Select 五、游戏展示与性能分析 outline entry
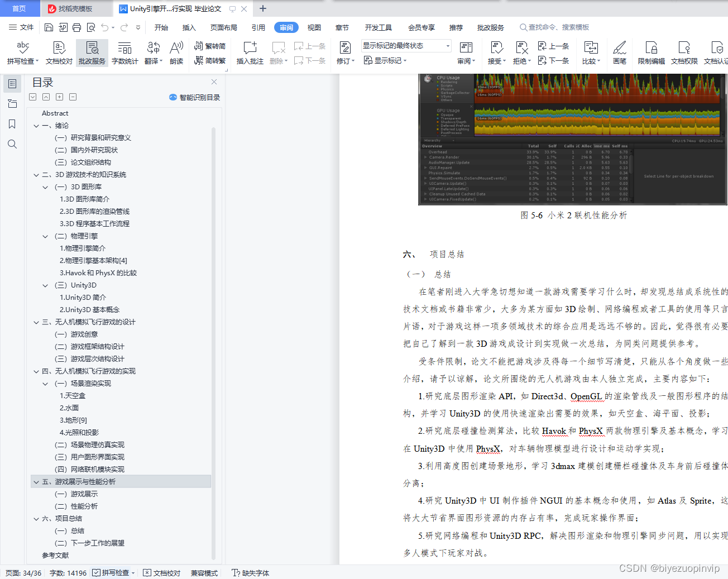The image size is (728, 579). click(121, 482)
